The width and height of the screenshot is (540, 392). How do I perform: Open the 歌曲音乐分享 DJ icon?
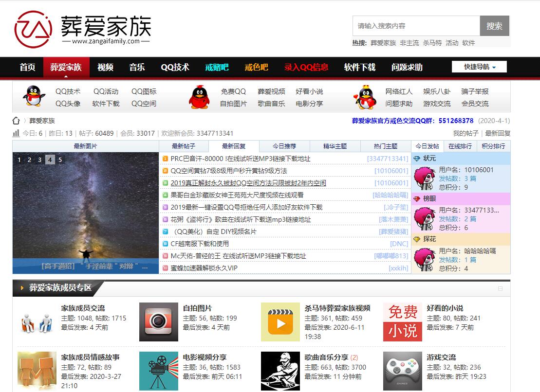click(x=280, y=371)
